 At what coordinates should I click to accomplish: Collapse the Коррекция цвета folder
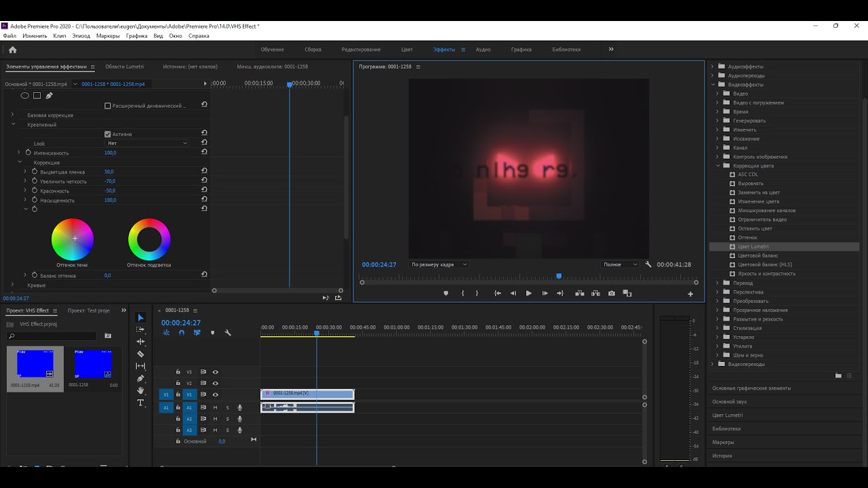click(718, 165)
